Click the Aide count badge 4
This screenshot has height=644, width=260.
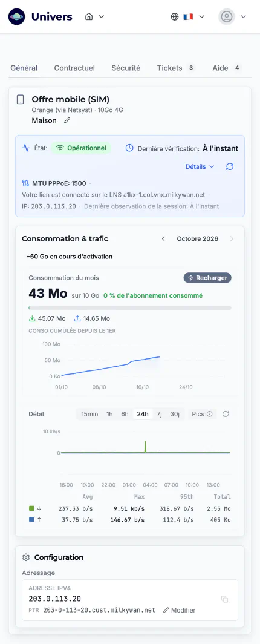pyautogui.click(x=236, y=68)
